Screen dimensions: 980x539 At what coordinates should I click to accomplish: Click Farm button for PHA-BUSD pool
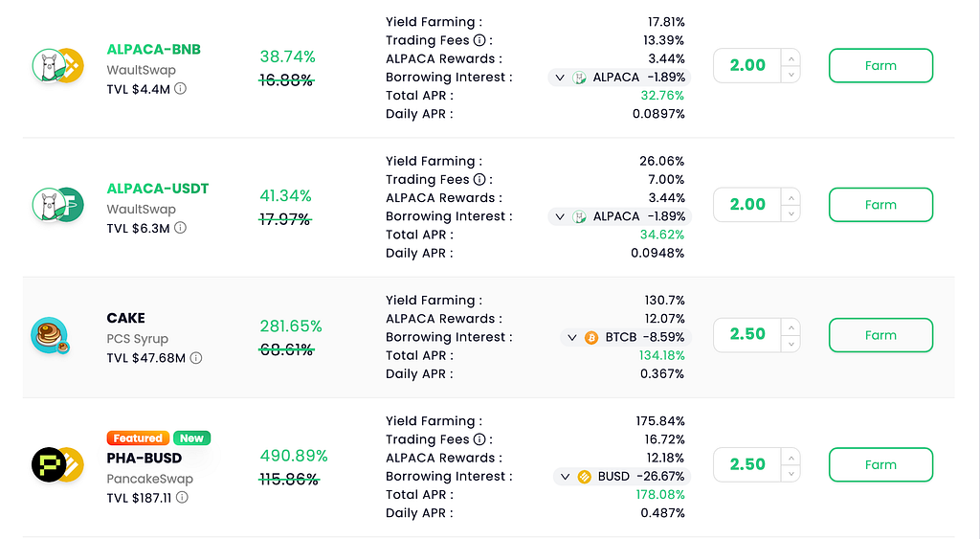[880, 464]
